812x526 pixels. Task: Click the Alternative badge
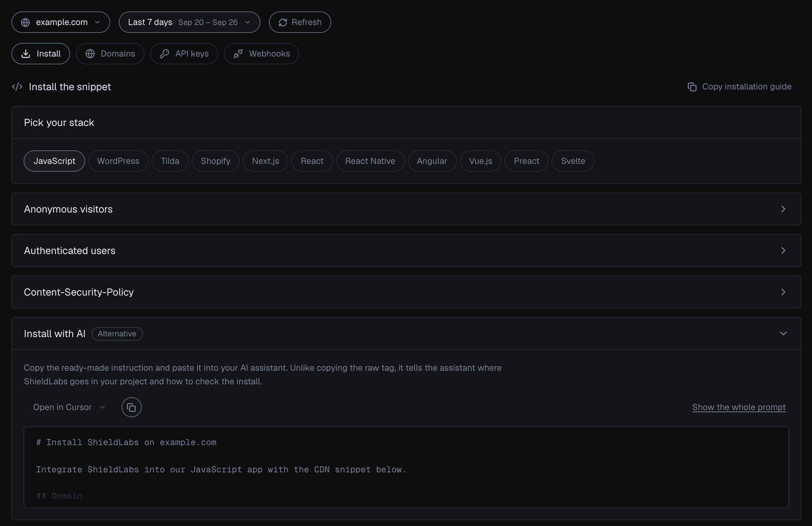click(117, 334)
